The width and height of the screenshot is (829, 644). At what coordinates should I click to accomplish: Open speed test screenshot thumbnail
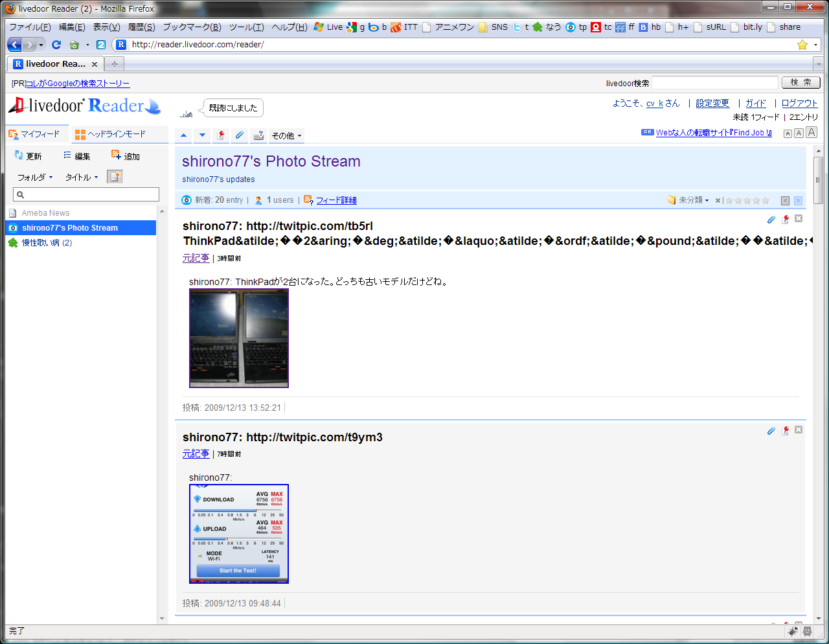click(x=239, y=534)
